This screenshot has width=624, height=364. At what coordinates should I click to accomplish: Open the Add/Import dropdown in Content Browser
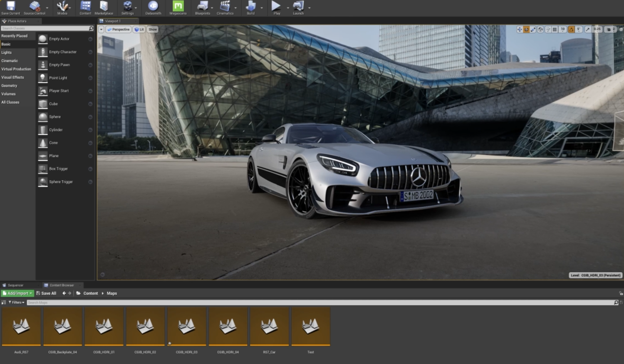point(17,293)
